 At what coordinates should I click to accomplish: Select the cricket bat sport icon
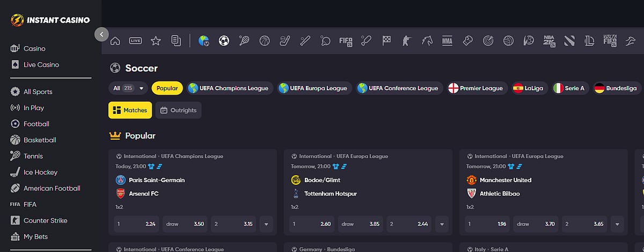(x=367, y=40)
